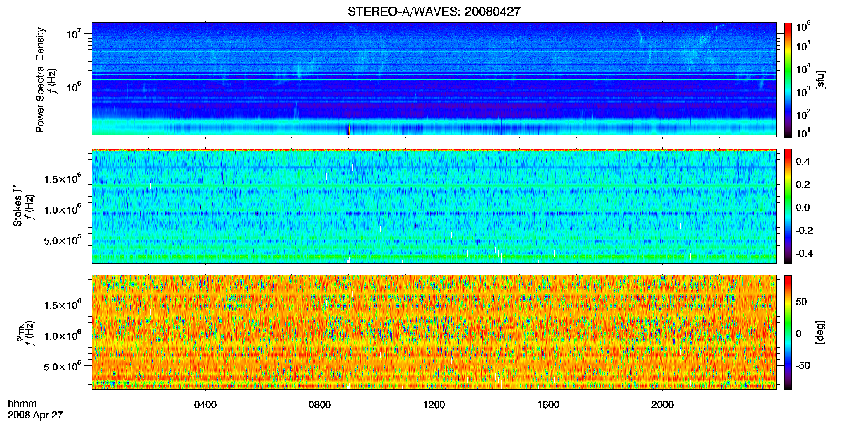Click the Stokes V color bar
Screen dimensions: 868x447
pos(788,206)
